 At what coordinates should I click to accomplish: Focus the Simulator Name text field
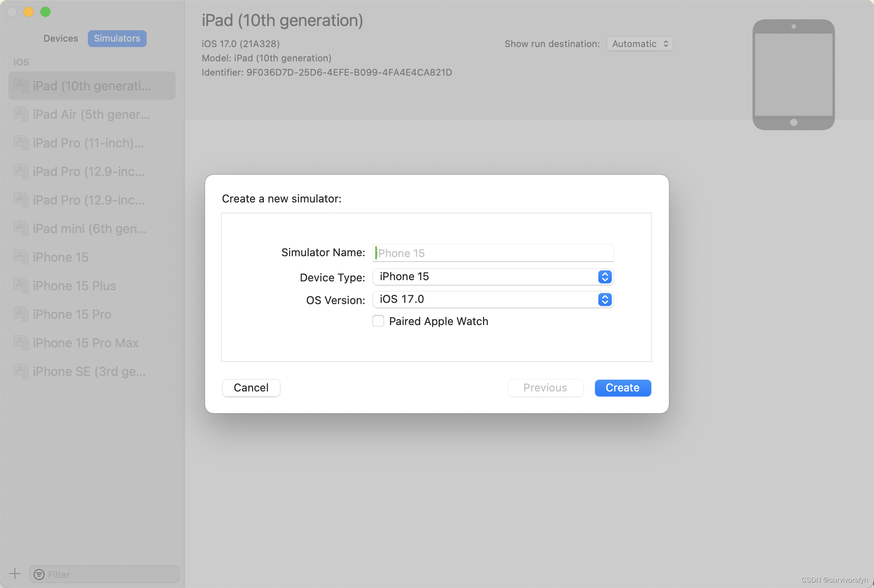493,253
